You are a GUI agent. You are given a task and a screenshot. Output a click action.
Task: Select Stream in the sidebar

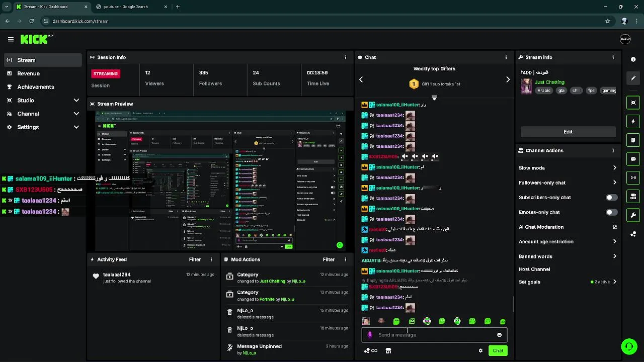click(43, 60)
